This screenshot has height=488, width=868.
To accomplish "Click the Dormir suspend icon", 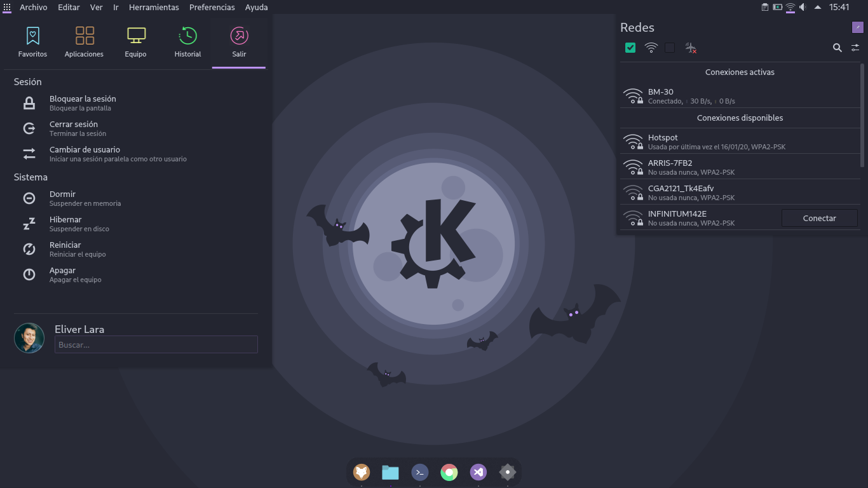I will pyautogui.click(x=29, y=198).
